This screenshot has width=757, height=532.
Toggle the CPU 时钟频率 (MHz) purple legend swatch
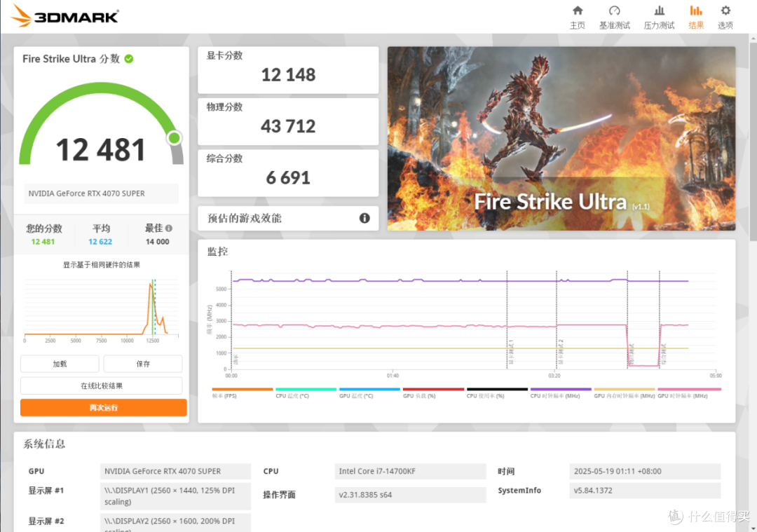pyautogui.click(x=561, y=389)
